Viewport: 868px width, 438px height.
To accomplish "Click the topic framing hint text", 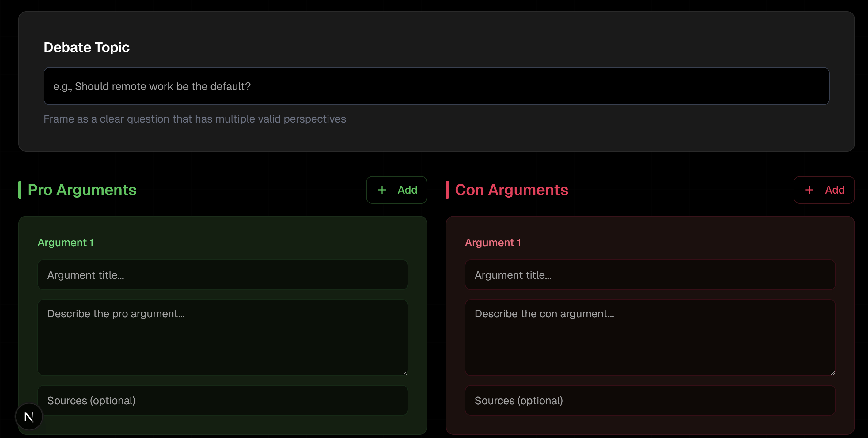I will pos(195,119).
